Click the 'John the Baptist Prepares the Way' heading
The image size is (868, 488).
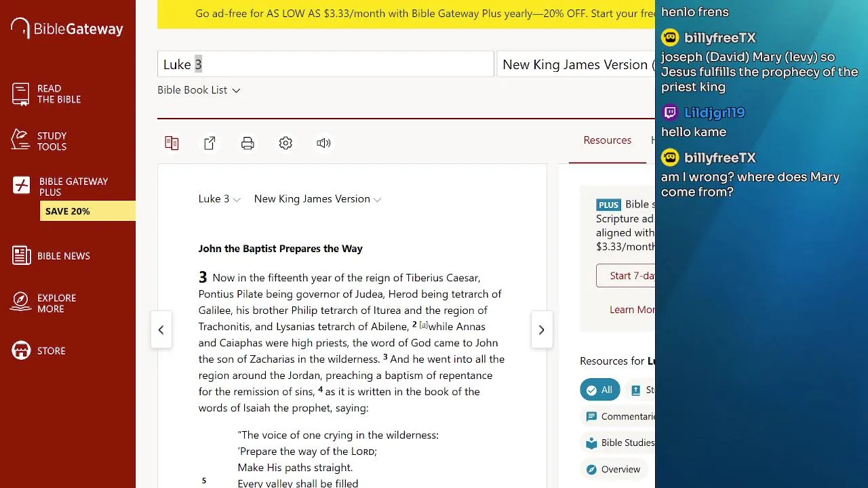click(x=280, y=249)
